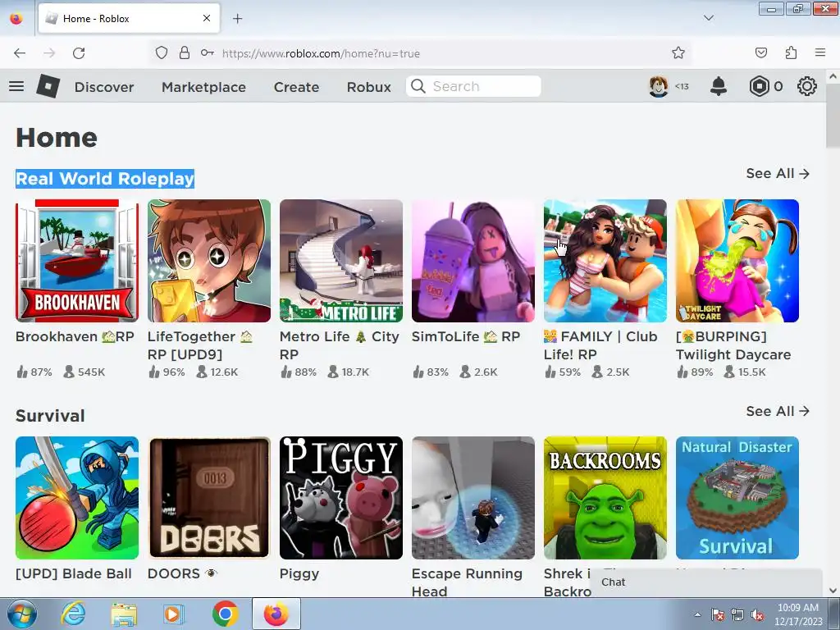
Task: Open the Robux menu item
Action: 368,87
